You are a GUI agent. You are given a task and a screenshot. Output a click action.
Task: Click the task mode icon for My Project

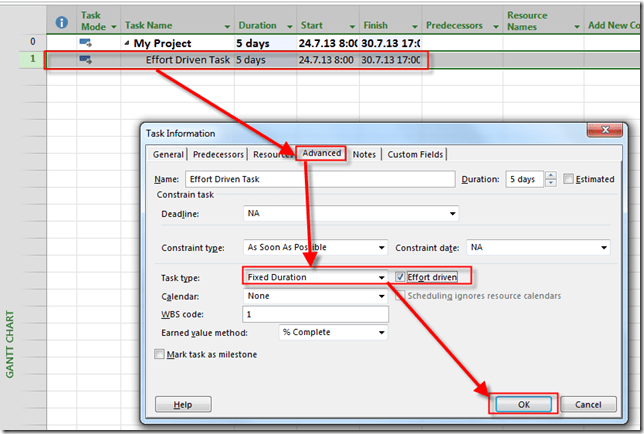pos(86,43)
